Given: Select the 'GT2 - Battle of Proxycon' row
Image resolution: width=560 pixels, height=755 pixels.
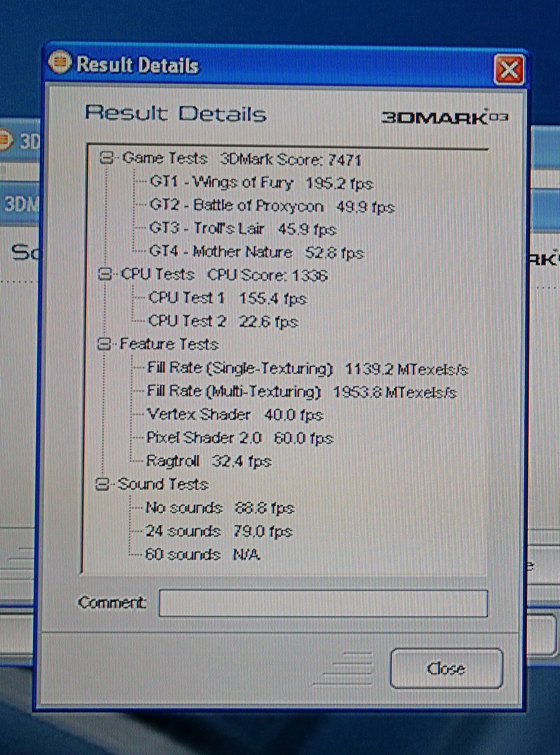Looking at the screenshot, I should [272, 206].
